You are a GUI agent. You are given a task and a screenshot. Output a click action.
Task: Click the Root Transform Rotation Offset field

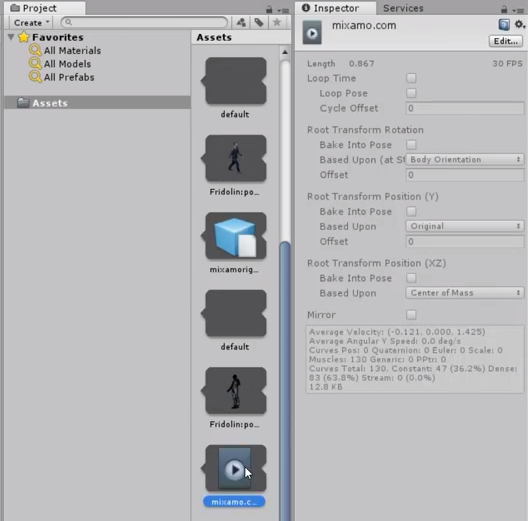pyautogui.click(x=465, y=175)
